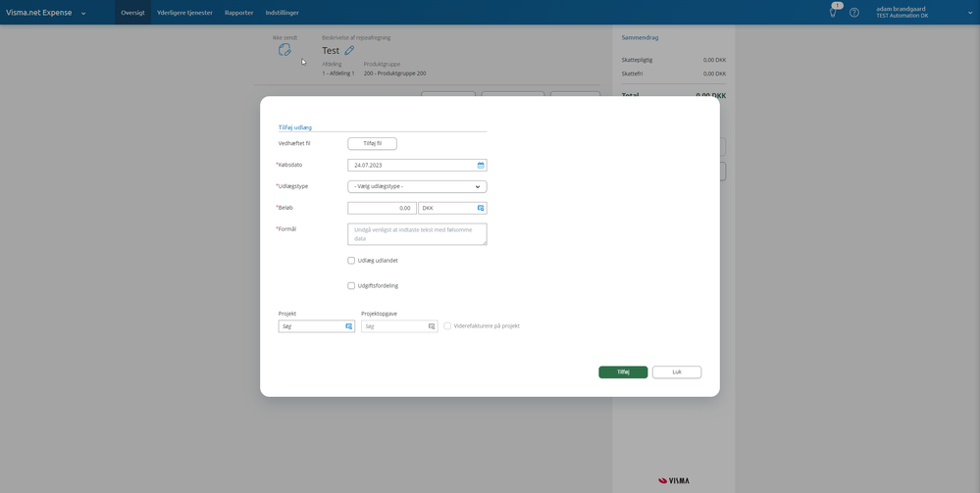Focus the Beløb amount field
This screenshot has height=493, width=980.
click(x=382, y=208)
